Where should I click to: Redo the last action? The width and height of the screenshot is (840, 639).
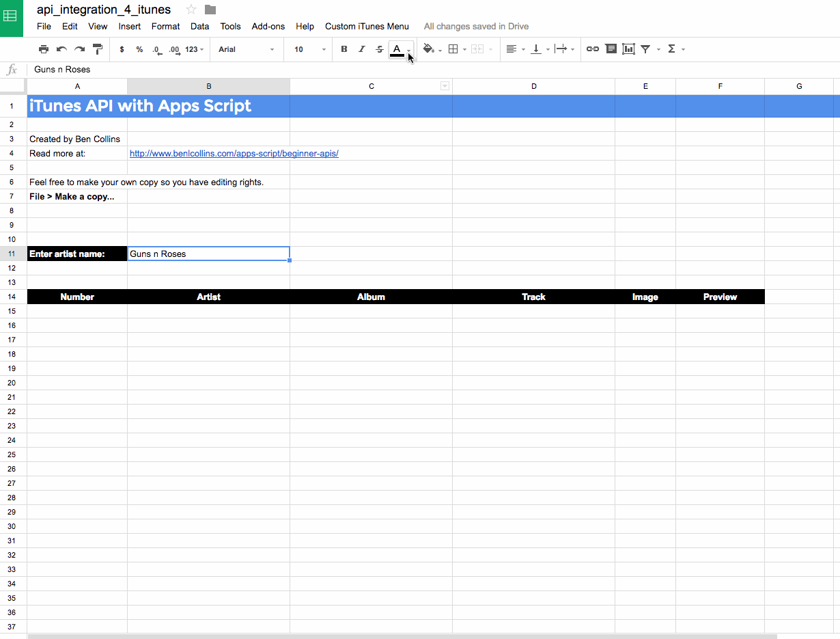pyautogui.click(x=79, y=49)
